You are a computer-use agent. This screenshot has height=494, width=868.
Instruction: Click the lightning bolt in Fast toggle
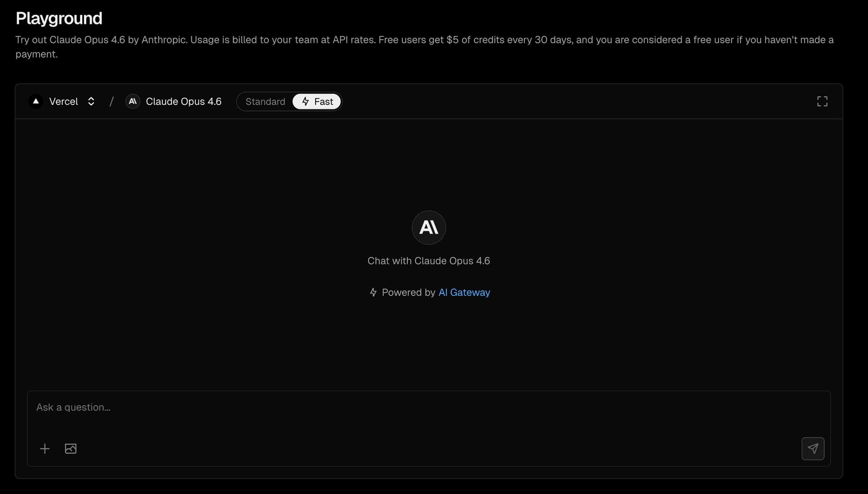point(306,101)
